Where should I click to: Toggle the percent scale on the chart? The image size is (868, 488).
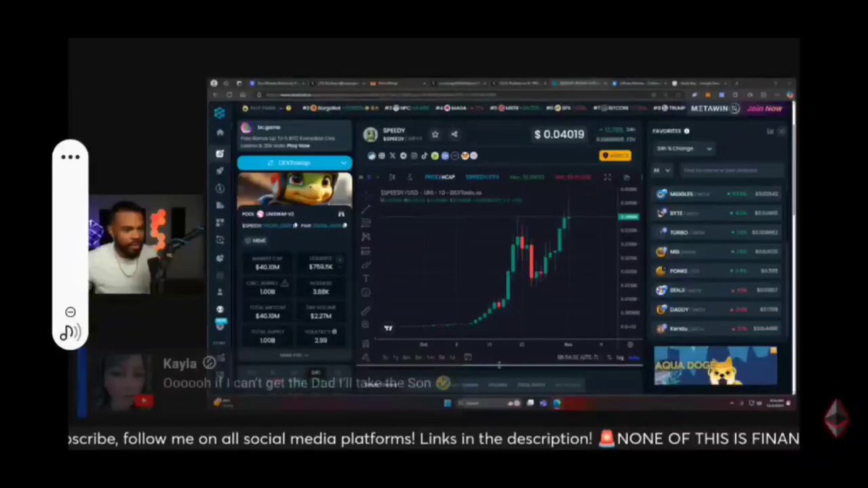(x=609, y=357)
